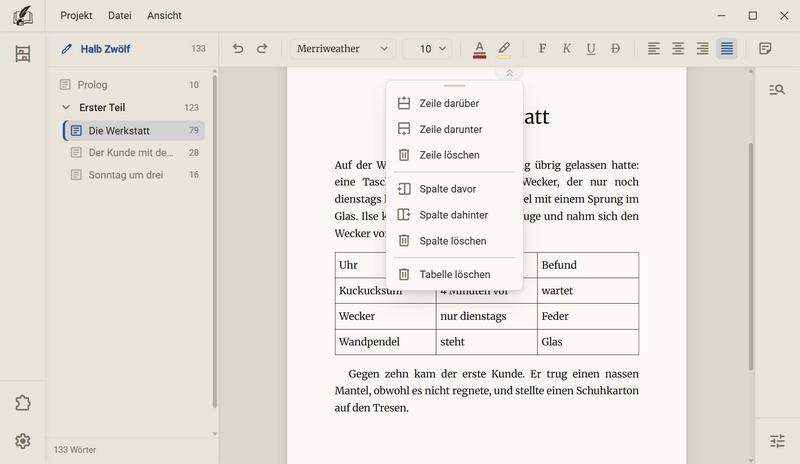This screenshot has height=464, width=800.
Task: Choose Spalte löschen from the menu
Action: [454, 241]
